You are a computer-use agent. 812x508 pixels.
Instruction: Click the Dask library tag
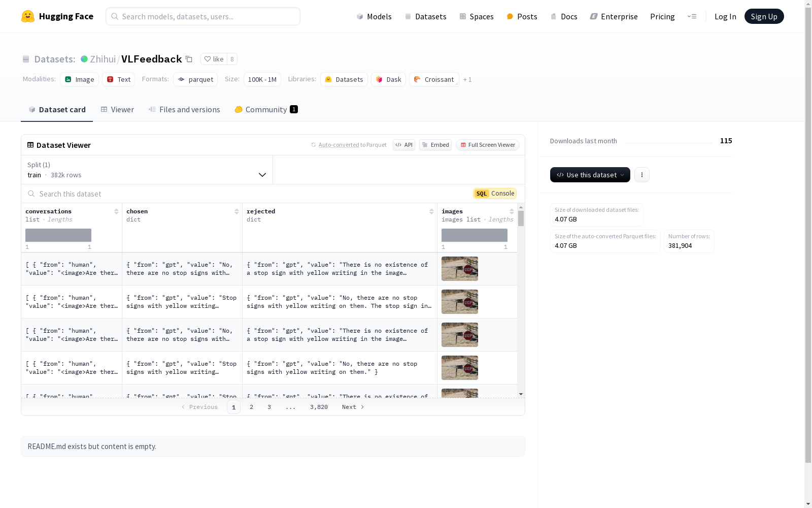click(388, 79)
